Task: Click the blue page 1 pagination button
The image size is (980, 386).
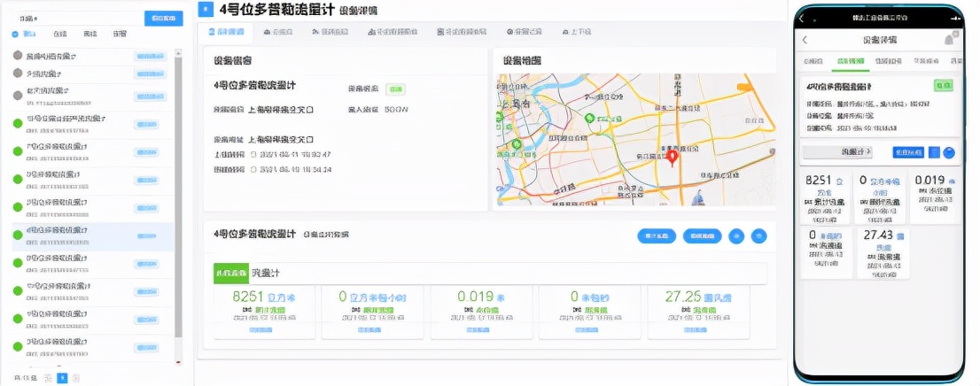Action: point(62,378)
